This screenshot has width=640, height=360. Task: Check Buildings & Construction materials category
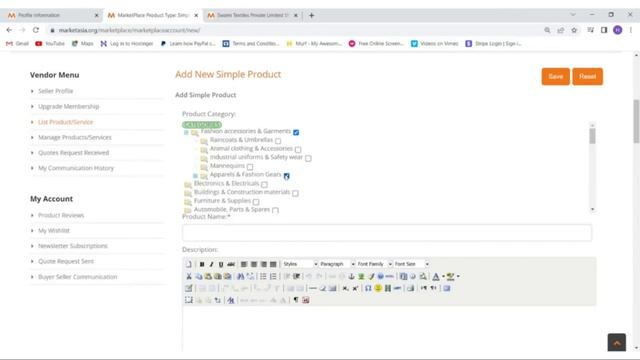295,193
